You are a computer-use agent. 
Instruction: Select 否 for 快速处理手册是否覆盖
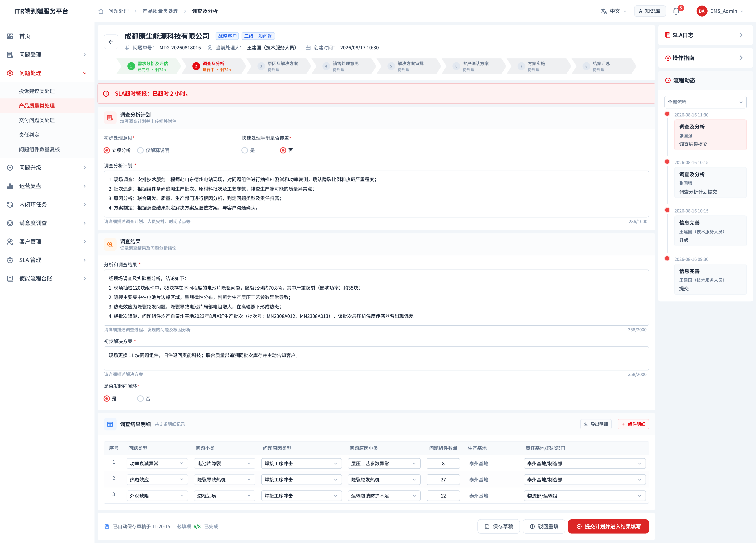click(x=283, y=150)
